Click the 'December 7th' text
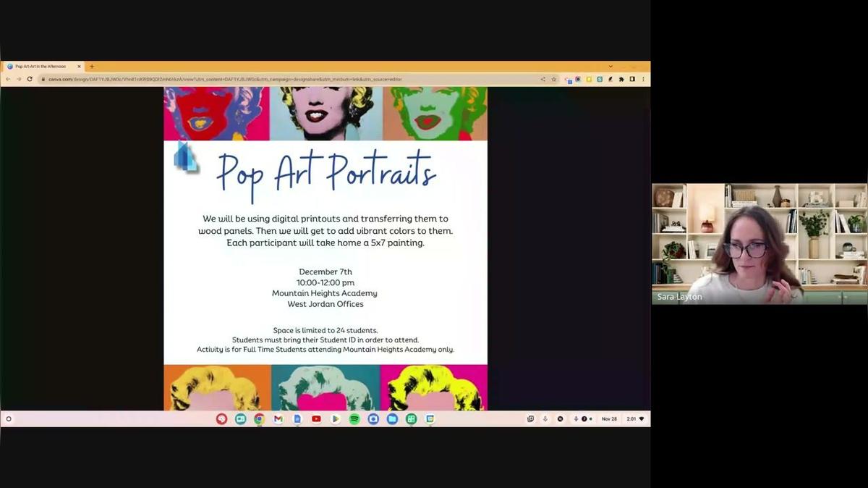 click(x=325, y=272)
